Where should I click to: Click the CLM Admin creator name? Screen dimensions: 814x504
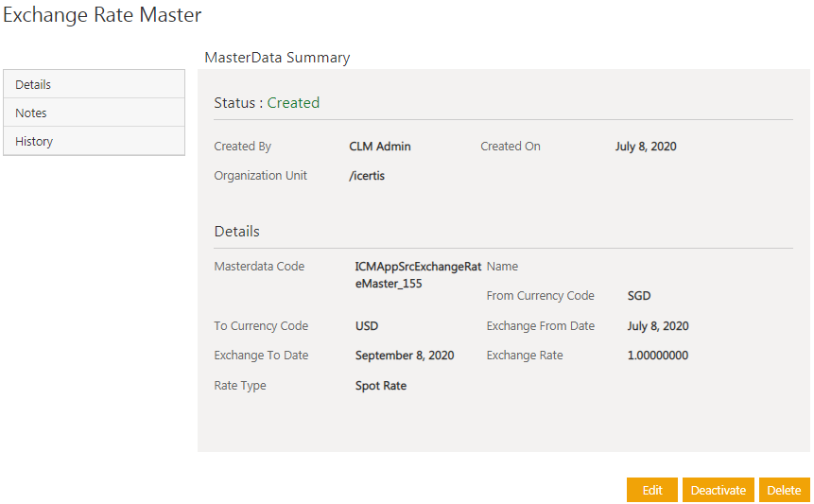point(380,147)
